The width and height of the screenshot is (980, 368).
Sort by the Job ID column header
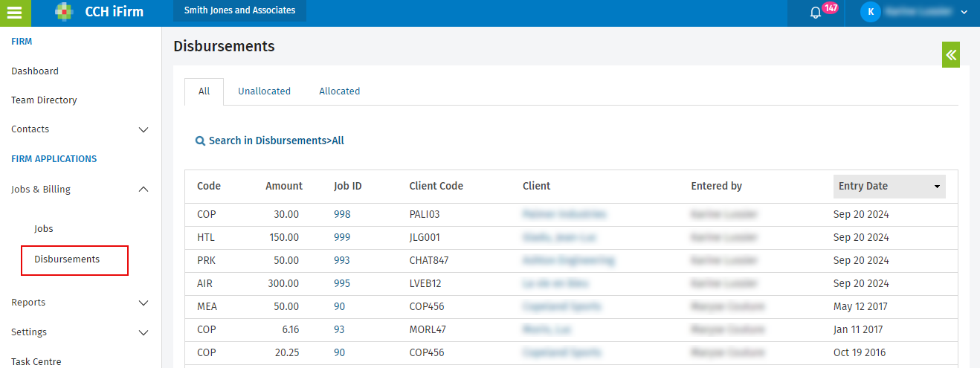(348, 186)
